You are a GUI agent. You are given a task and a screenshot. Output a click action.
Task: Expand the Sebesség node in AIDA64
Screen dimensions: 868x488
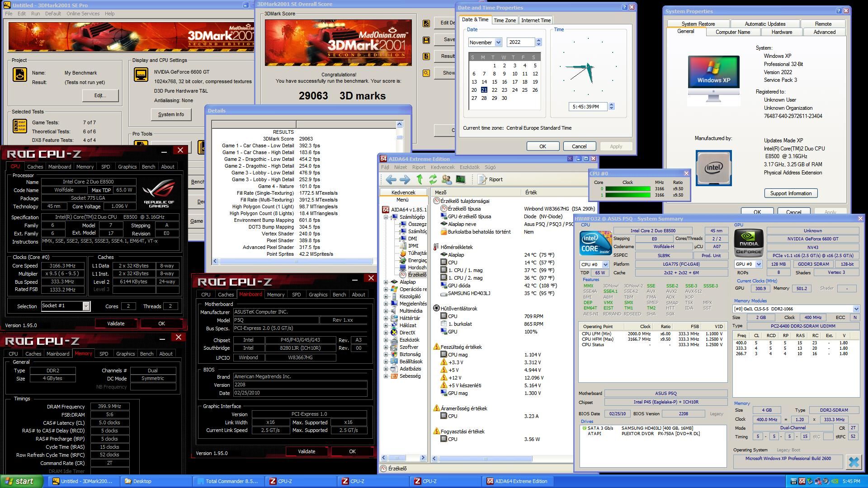(386, 376)
